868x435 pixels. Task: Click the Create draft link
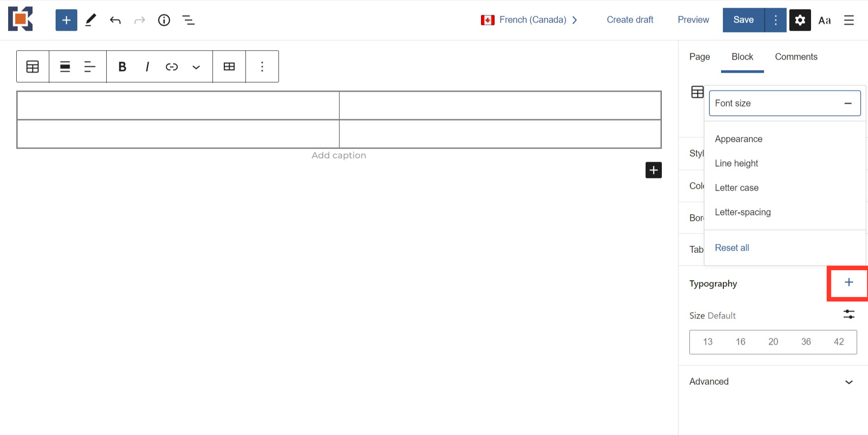point(630,20)
